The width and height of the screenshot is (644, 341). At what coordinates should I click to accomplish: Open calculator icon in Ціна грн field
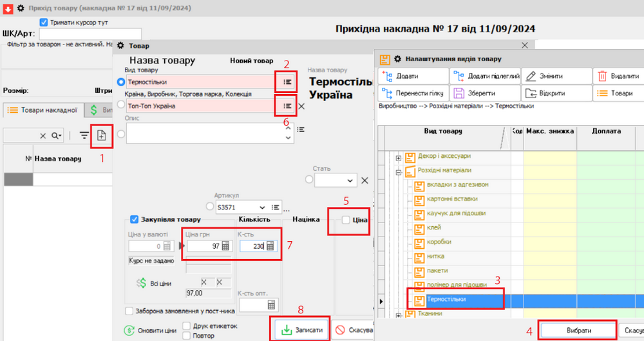click(x=225, y=246)
